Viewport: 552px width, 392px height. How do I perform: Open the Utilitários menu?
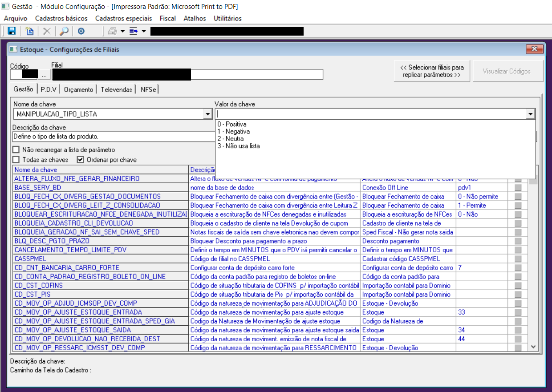[227, 18]
